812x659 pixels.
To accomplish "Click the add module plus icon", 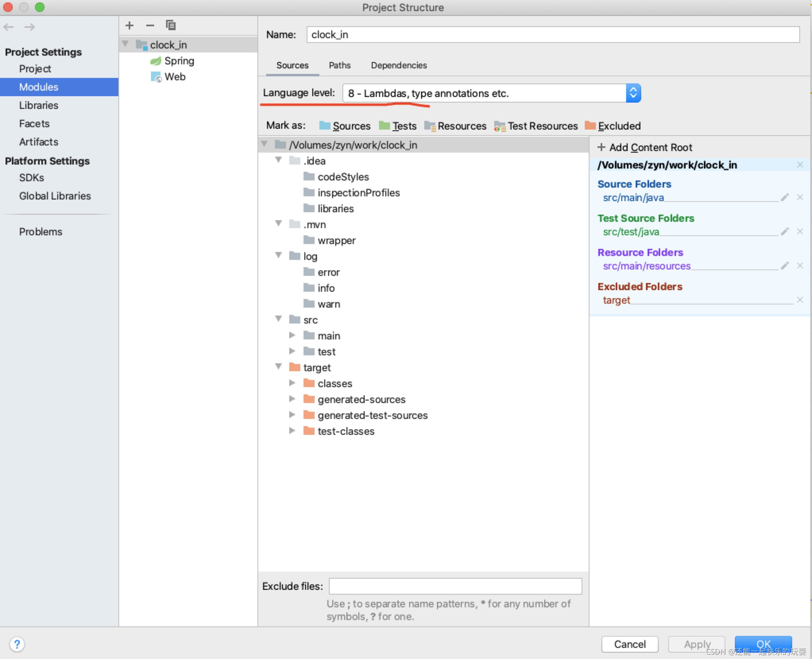I will pyautogui.click(x=130, y=25).
